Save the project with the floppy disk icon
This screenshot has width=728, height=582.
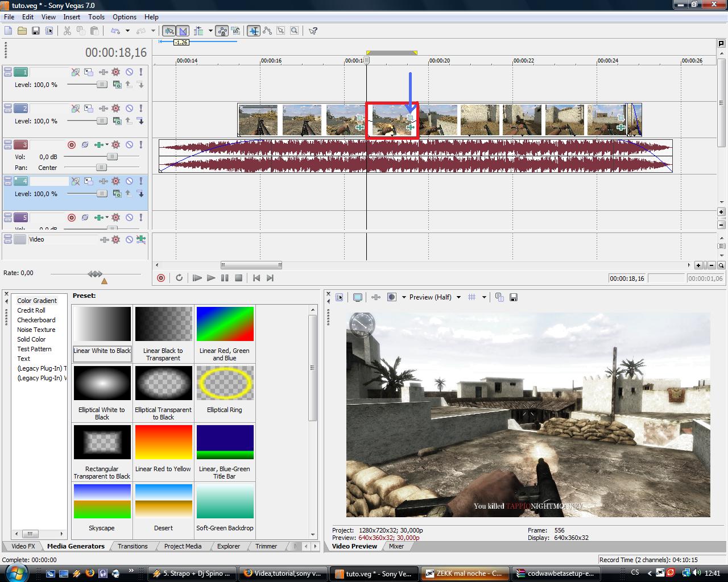pyautogui.click(x=36, y=31)
